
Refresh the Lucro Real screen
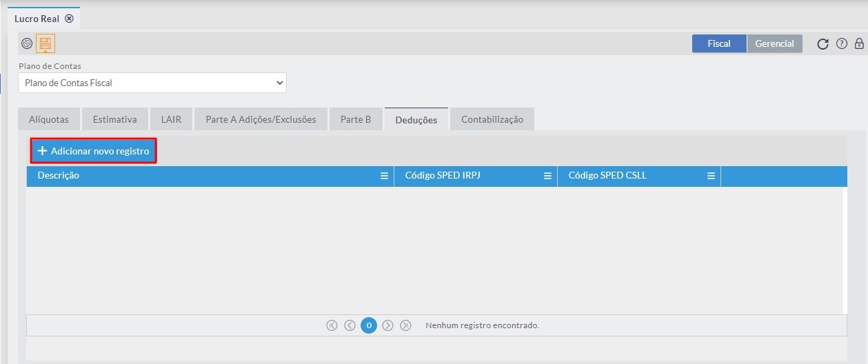tap(822, 44)
